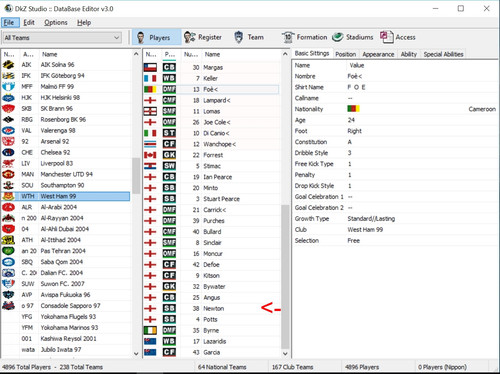Click the Irish flag beside Byrne
The width and height of the screenshot is (500, 374).
pos(150,330)
